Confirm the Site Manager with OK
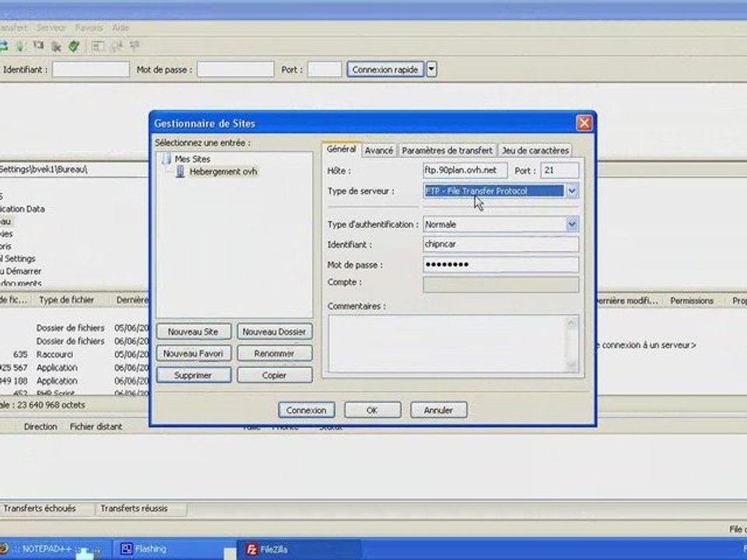 point(373,410)
